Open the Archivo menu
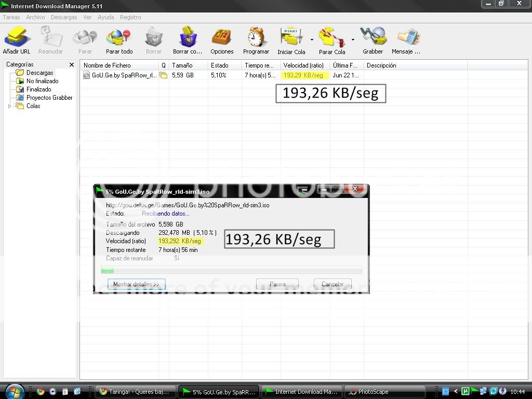The image size is (532, 399). click(35, 17)
